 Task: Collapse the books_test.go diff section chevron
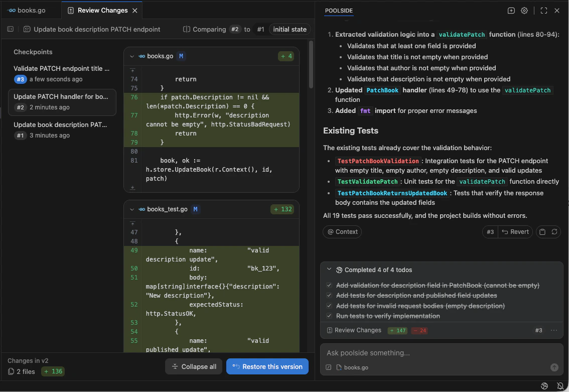pos(132,209)
